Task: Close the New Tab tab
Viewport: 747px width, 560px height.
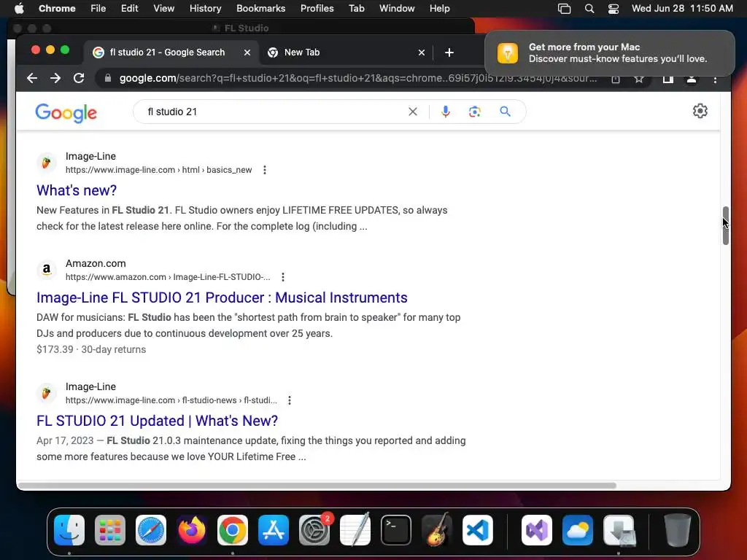Action: click(x=422, y=52)
